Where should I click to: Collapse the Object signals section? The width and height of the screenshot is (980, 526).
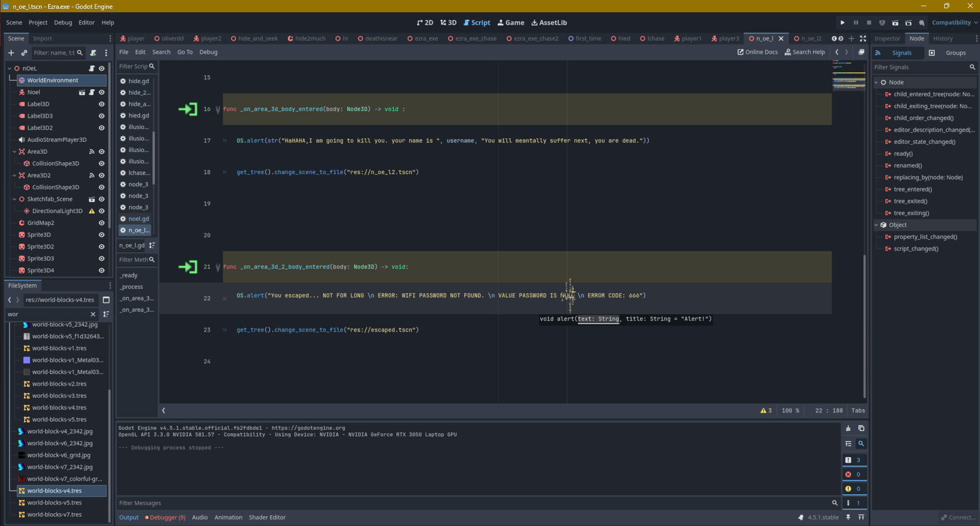click(x=876, y=225)
